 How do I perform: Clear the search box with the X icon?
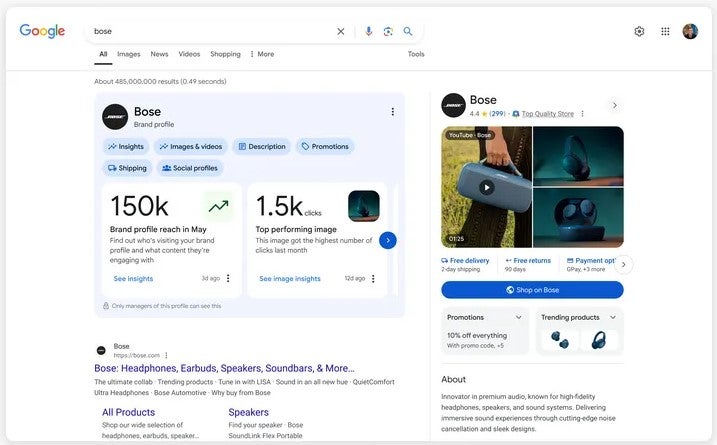[340, 31]
